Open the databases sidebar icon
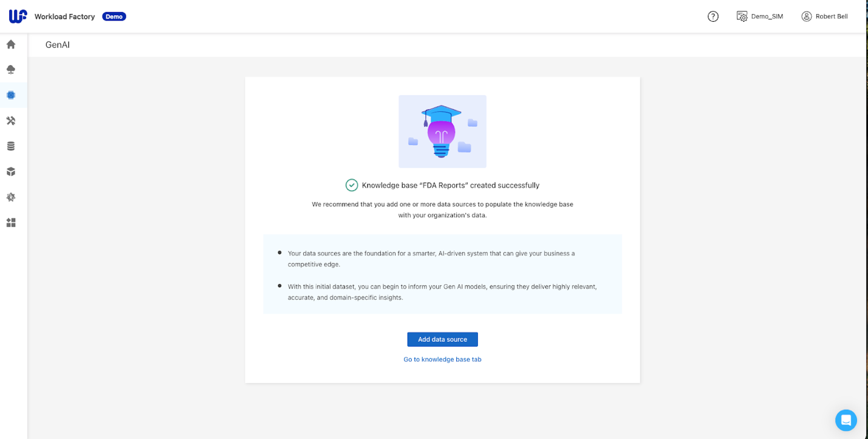Viewport: 868px width, 439px height. point(11,146)
